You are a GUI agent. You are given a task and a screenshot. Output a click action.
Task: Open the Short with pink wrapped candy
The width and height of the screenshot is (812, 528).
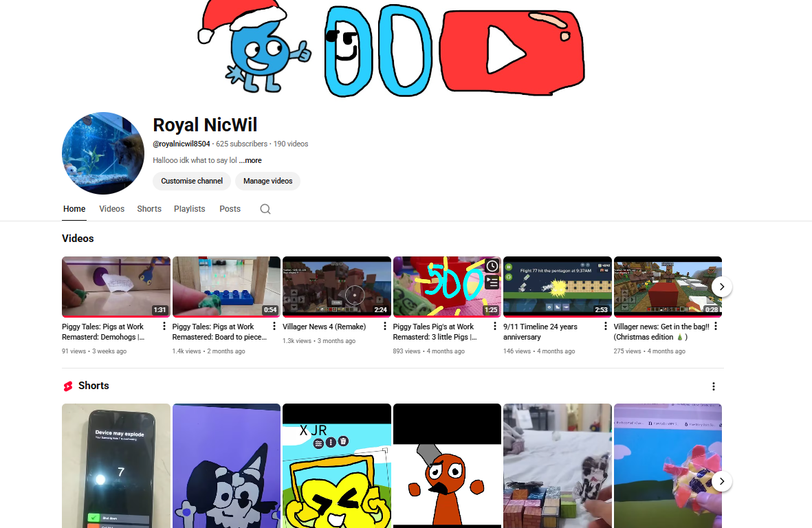pos(668,466)
